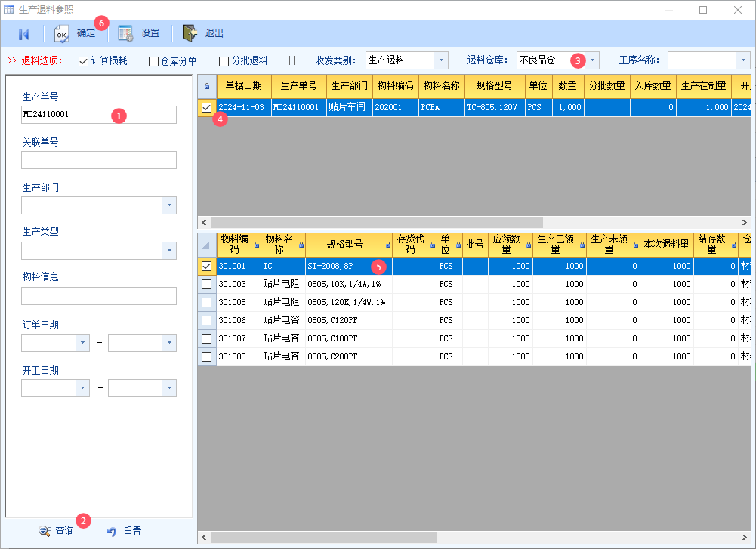Enable 分批退料 checkbox

pos(224,61)
